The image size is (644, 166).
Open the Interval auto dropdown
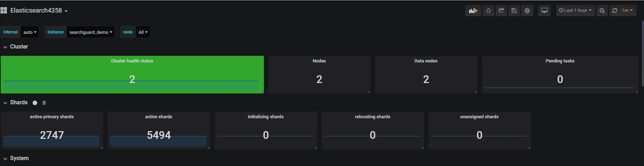(30, 32)
